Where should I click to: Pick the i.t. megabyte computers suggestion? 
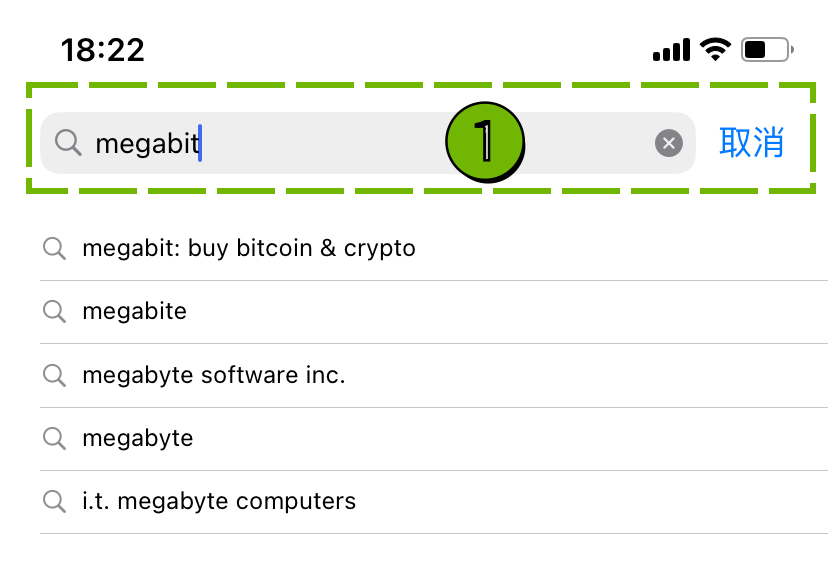(434, 502)
